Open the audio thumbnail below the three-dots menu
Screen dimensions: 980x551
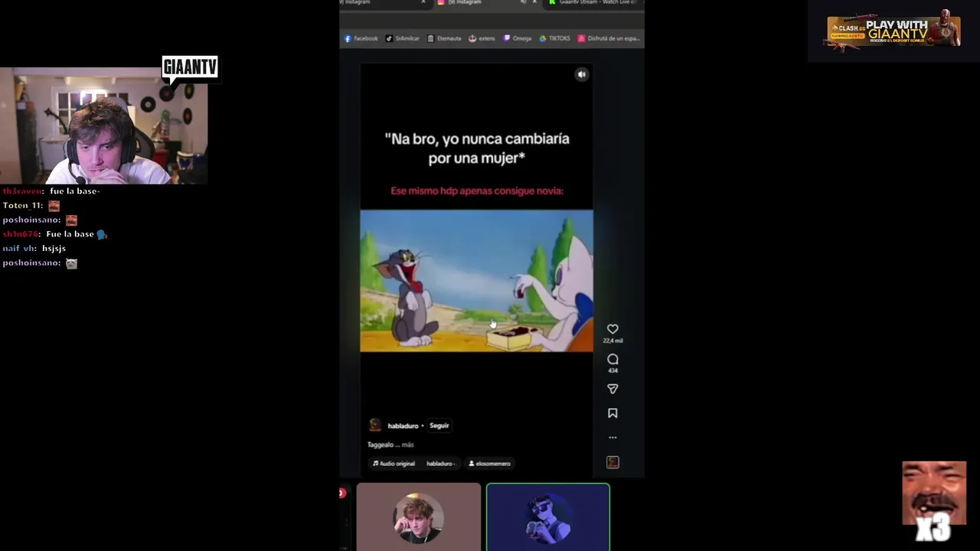click(x=612, y=462)
